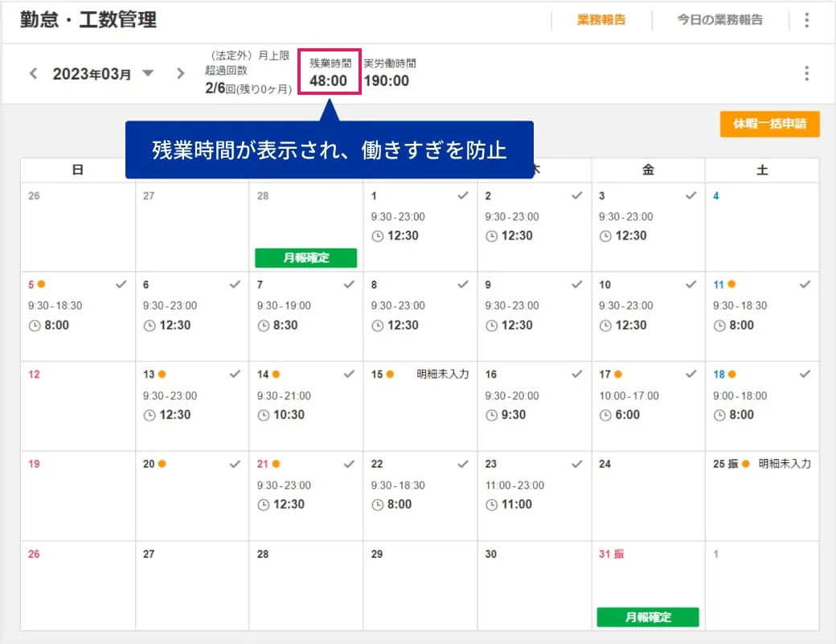Click the orange dot on March 20
836x644 pixels.
click(162, 464)
